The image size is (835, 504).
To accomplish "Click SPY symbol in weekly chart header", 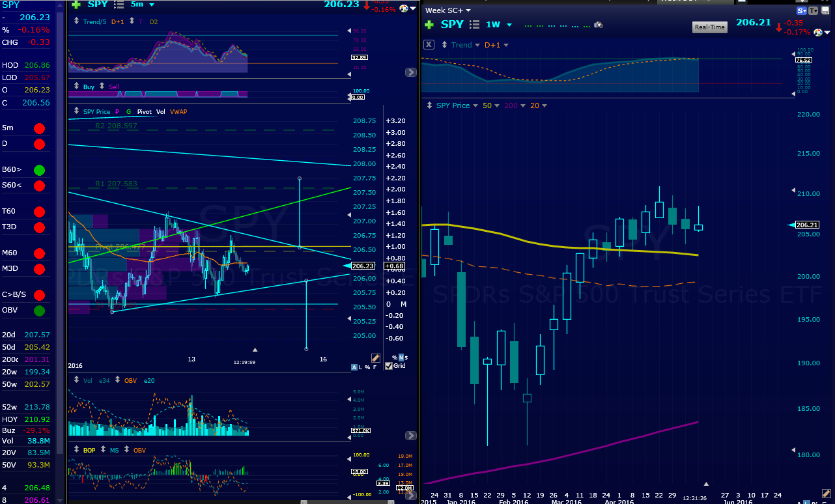I will [452, 25].
